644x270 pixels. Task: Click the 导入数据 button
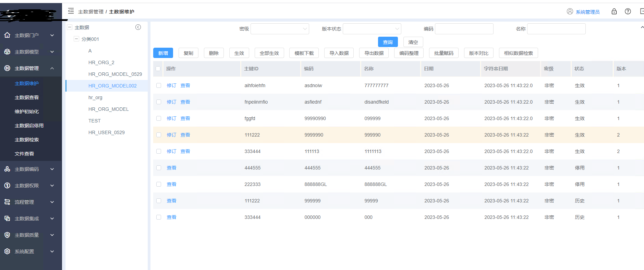point(339,53)
